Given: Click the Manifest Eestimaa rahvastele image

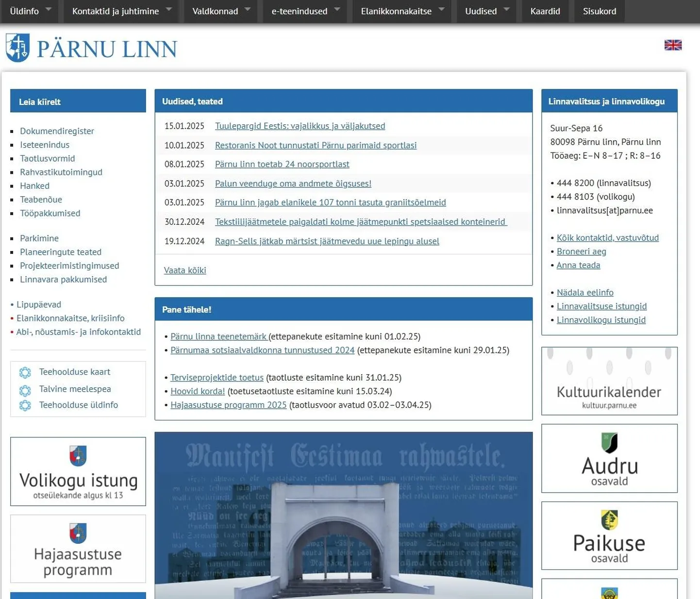Looking at the screenshot, I should pos(344,516).
